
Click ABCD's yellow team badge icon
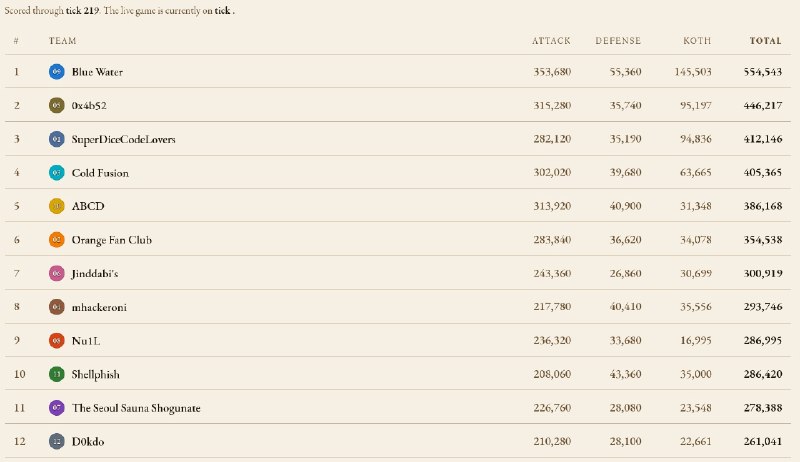(57, 206)
